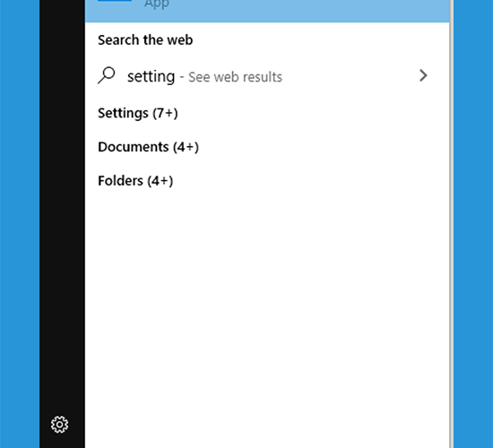493x448 pixels.
Task: Click blue desktop area right of the search panel
Action: [x=473, y=224]
